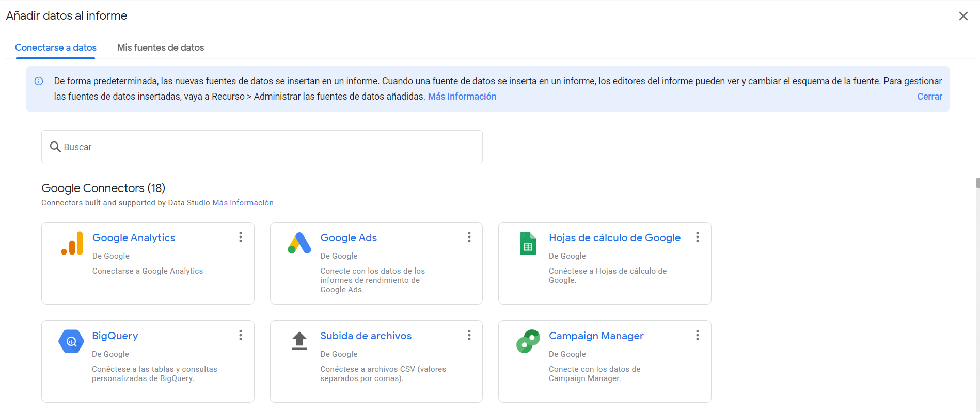The width and height of the screenshot is (980, 412).
Task: Click the magnifying glass search icon
Action: click(x=55, y=147)
